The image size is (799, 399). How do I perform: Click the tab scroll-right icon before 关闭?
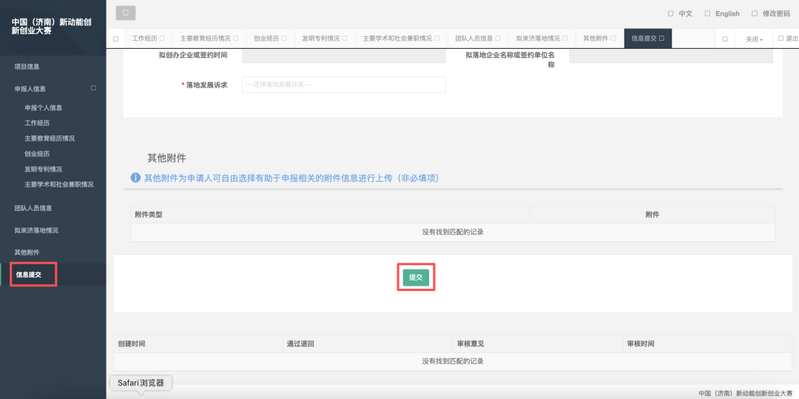(x=725, y=39)
